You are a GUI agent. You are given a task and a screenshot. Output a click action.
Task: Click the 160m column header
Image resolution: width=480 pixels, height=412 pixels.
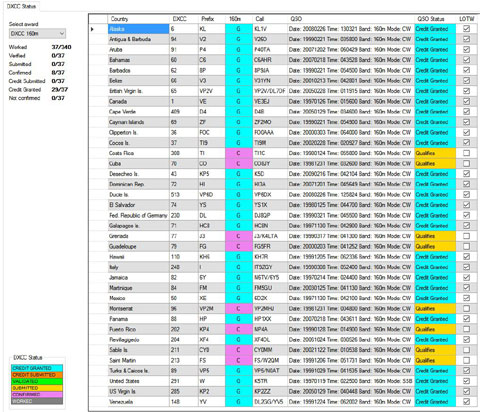click(239, 19)
